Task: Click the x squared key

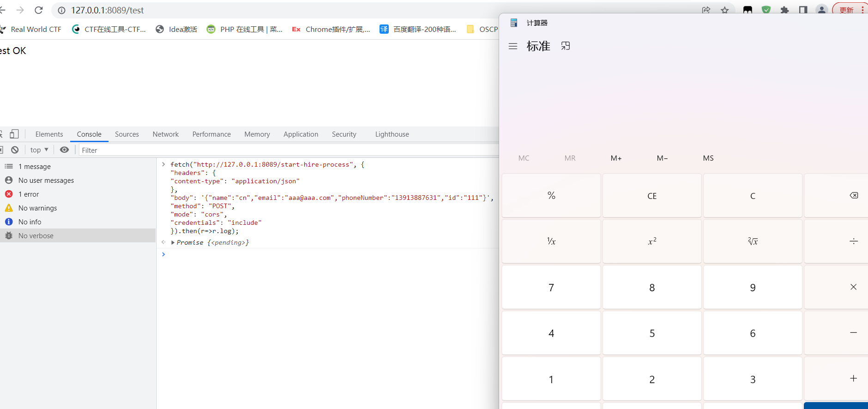Action: 652,241
